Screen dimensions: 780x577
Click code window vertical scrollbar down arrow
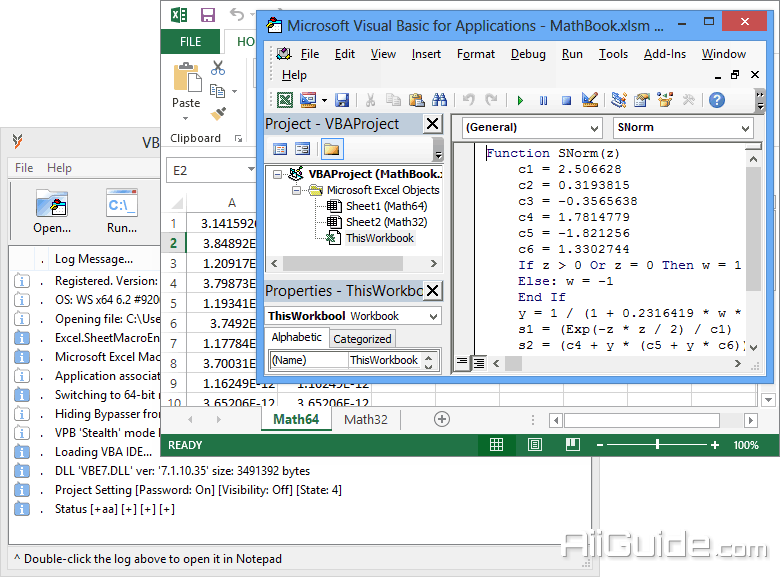pyautogui.click(x=754, y=347)
